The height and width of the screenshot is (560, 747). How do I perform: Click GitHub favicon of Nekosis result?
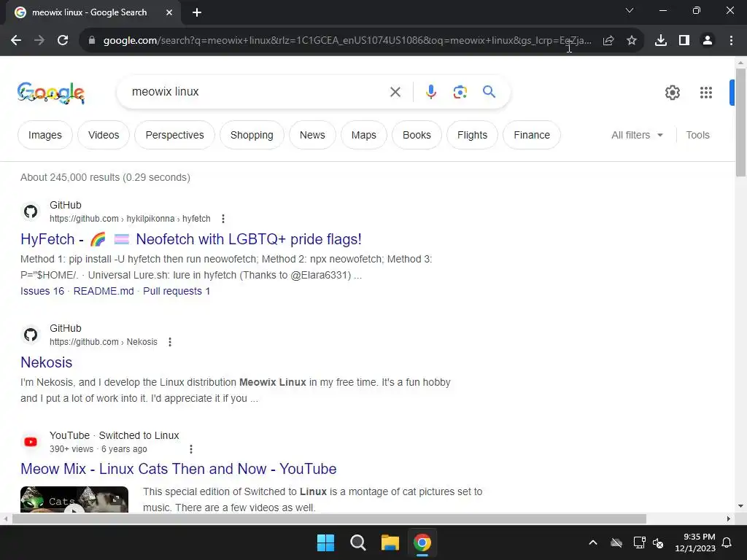pyautogui.click(x=31, y=335)
